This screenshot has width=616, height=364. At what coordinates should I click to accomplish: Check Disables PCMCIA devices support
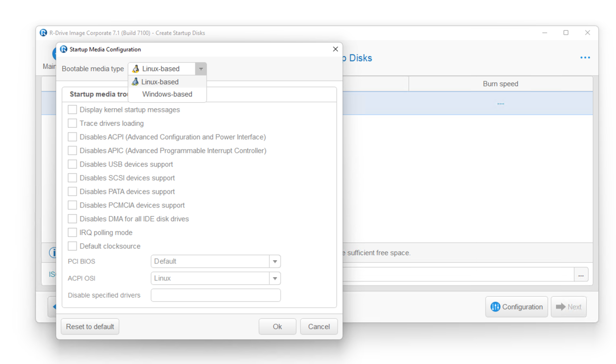click(x=72, y=205)
